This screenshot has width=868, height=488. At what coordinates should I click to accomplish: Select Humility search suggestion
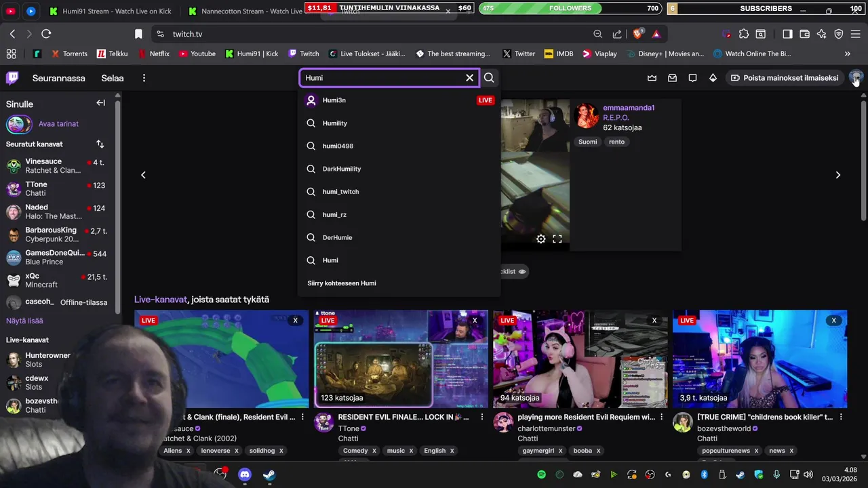399,123
